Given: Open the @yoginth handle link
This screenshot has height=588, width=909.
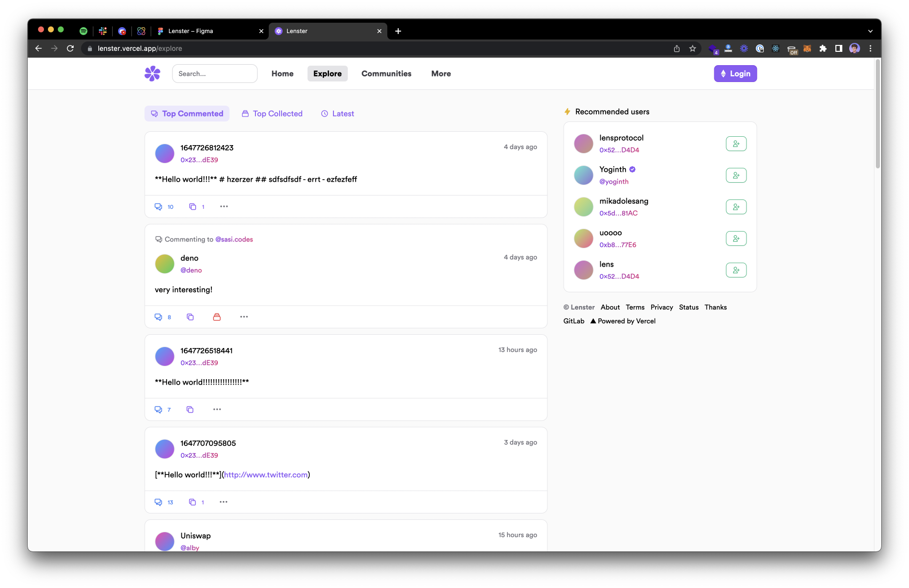Looking at the screenshot, I should pos(614,182).
